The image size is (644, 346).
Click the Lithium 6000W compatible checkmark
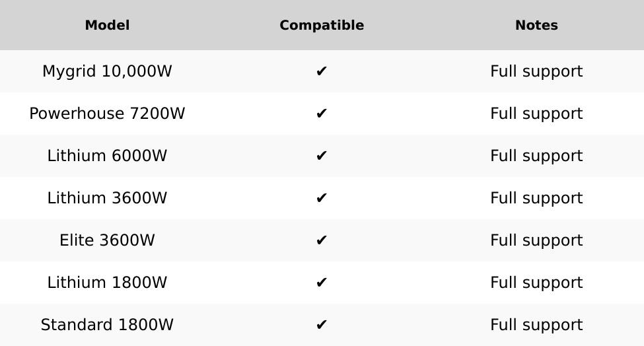tap(322, 156)
